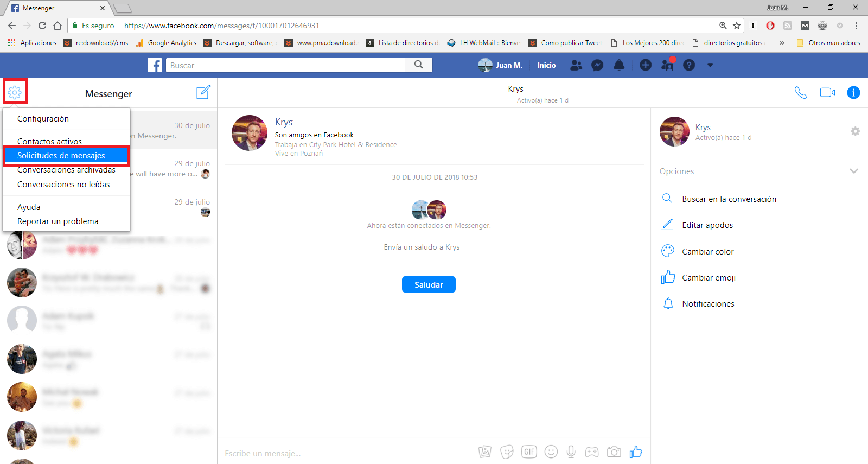Open Krys avatar in the info panel

pyautogui.click(x=674, y=131)
